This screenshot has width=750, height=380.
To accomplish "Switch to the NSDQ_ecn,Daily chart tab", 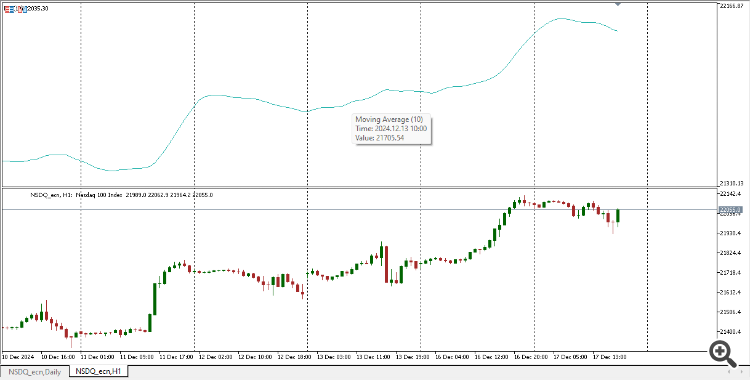I will click(x=34, y=372).
